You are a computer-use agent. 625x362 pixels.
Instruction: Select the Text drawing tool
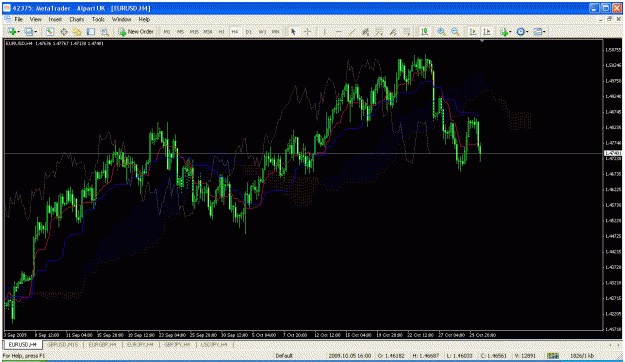[x=393, y=31]
